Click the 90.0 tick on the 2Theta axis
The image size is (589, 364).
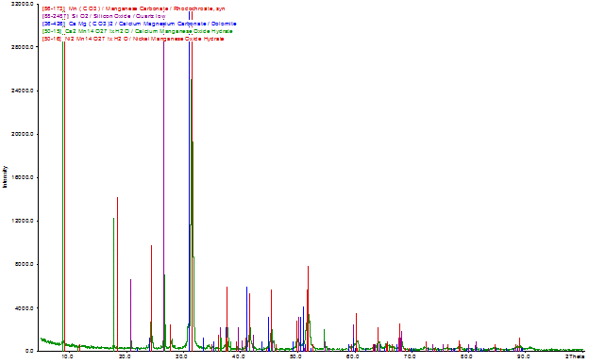(524, 356)
